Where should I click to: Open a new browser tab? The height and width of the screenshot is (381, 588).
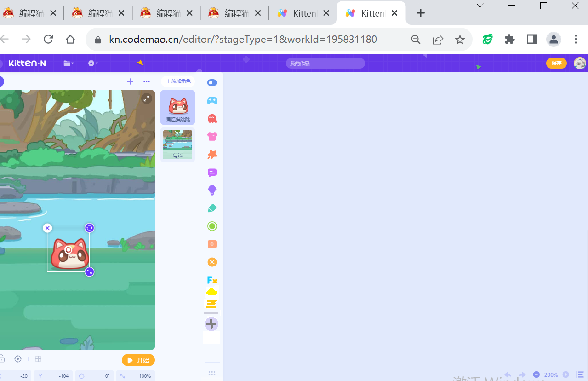pyautogui.click(x=420, y=13)
